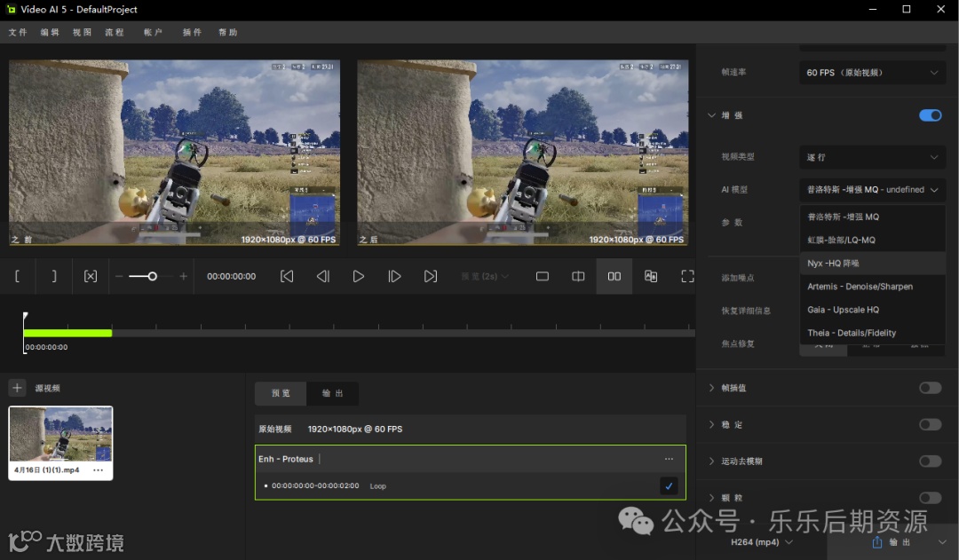
Task: Step forward one frame
Action: tap(394, 276)
